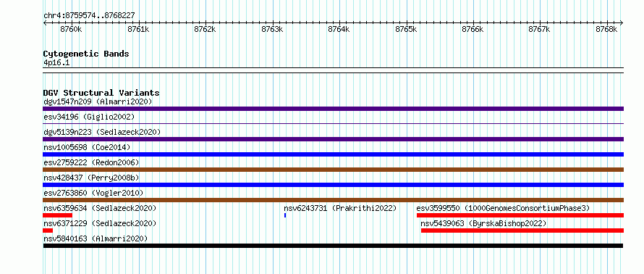The height and width of the screenshot is (274, 644).
Task: Click the dgv1547n209 (Almarri2020) variant label
Action: [x=98, y=101]
